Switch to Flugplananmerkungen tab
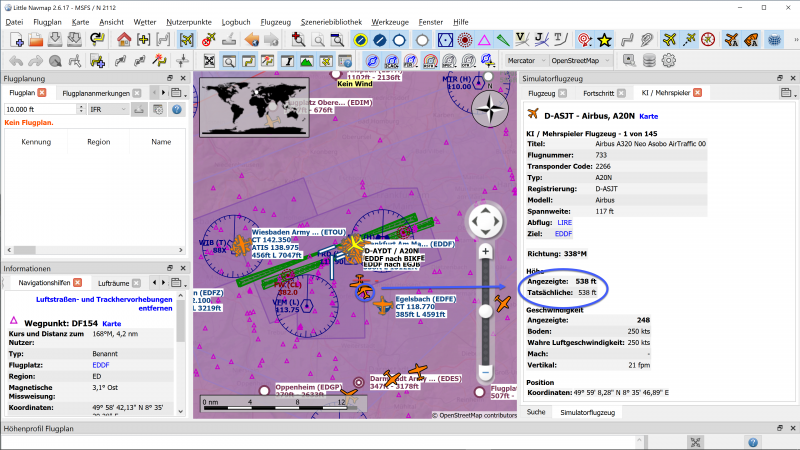800x450 pixels. [x=96, y=93]
